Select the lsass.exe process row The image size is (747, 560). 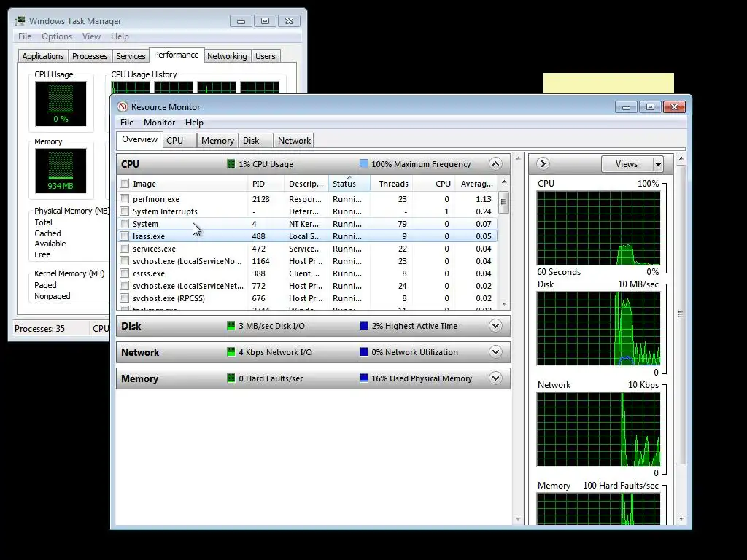(307, 236)
